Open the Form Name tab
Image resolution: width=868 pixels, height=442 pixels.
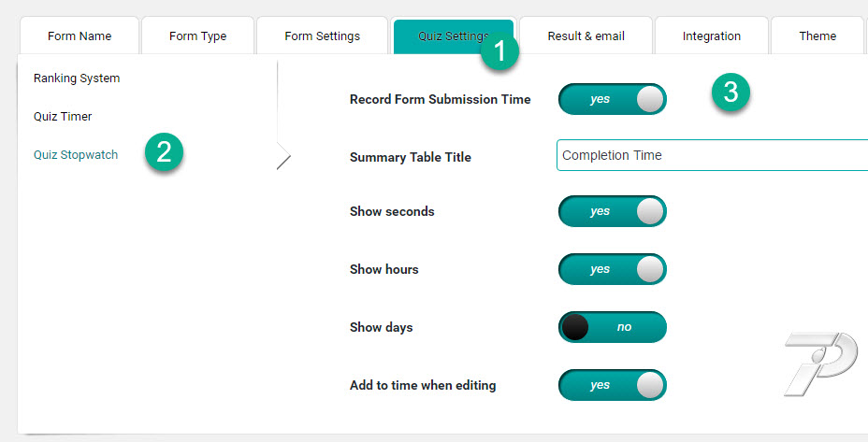80,36
